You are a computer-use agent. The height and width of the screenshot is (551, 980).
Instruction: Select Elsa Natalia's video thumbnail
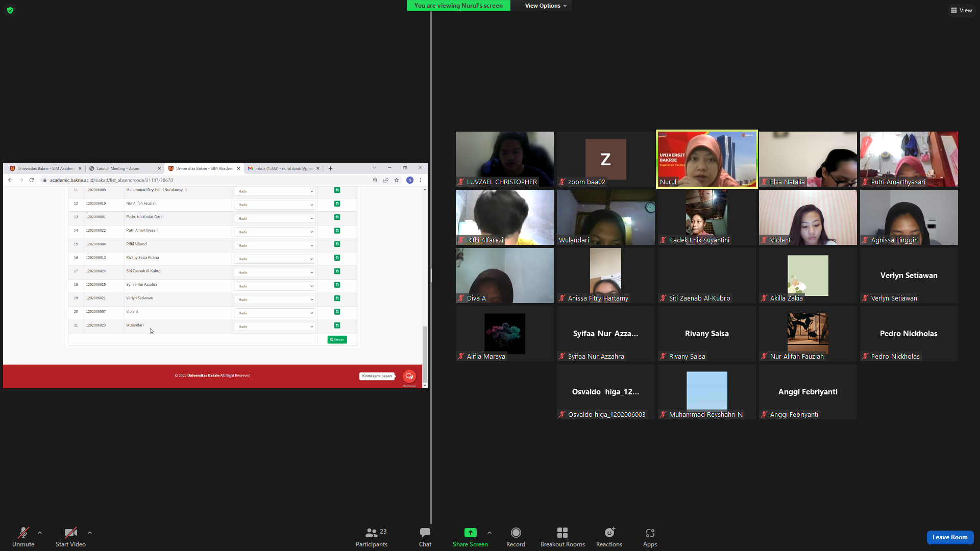click(808, 159)
